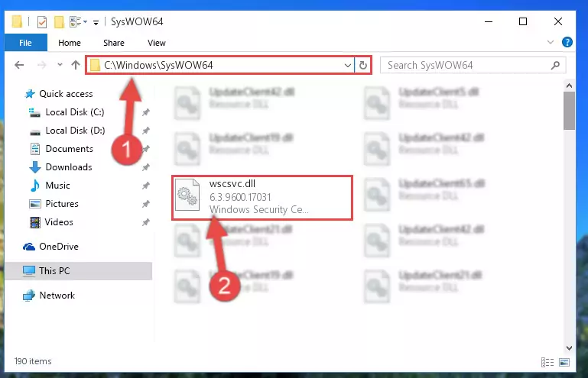
Task: Open the Help question mark icon
Action: [567, 42]
